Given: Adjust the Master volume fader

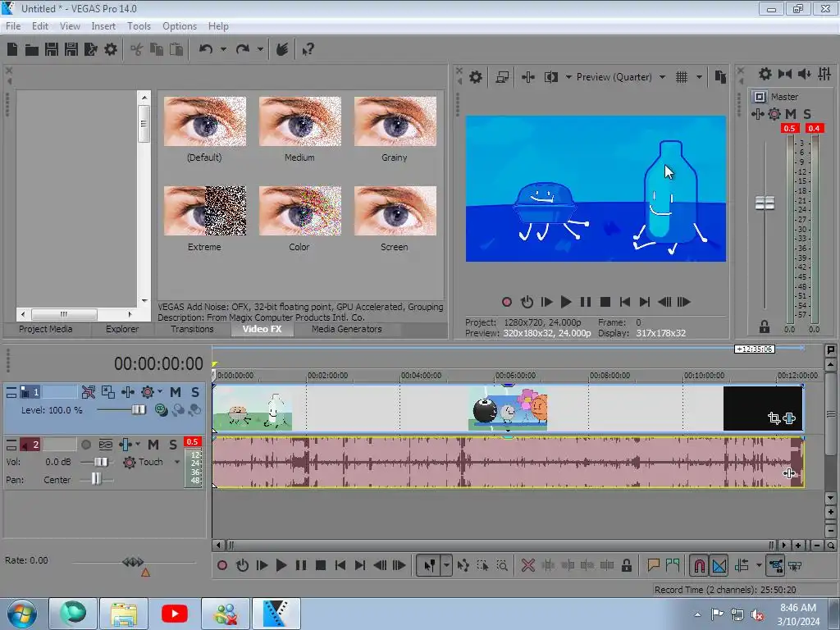Looking at the screenshot, I should pyautogui.click(x=765, y=203).
